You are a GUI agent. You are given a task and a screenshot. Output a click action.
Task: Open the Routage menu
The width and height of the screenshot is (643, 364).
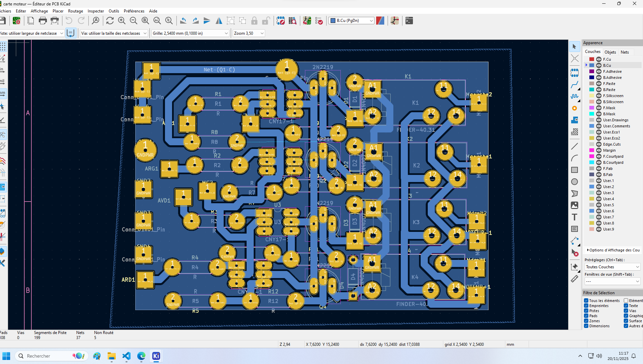pos(75,11)
